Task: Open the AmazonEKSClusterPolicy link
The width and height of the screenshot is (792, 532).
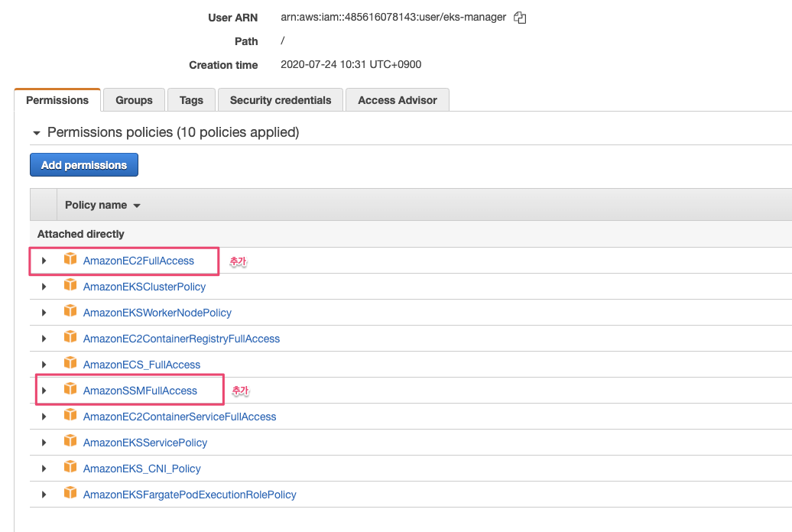Action: (x=144, y=287)
